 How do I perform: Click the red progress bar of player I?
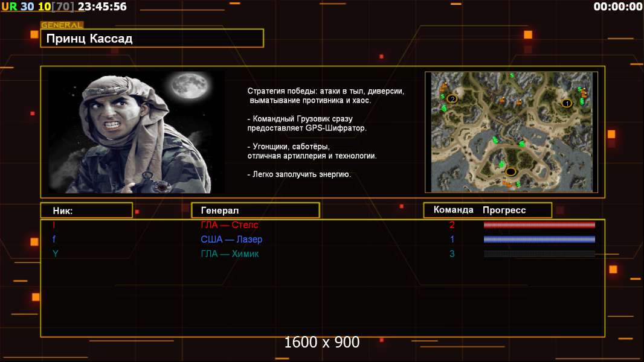coord(539,224)
